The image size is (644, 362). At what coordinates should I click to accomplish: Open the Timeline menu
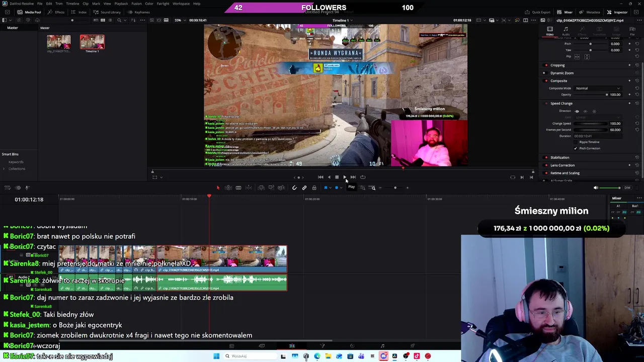tap(72, 4)
